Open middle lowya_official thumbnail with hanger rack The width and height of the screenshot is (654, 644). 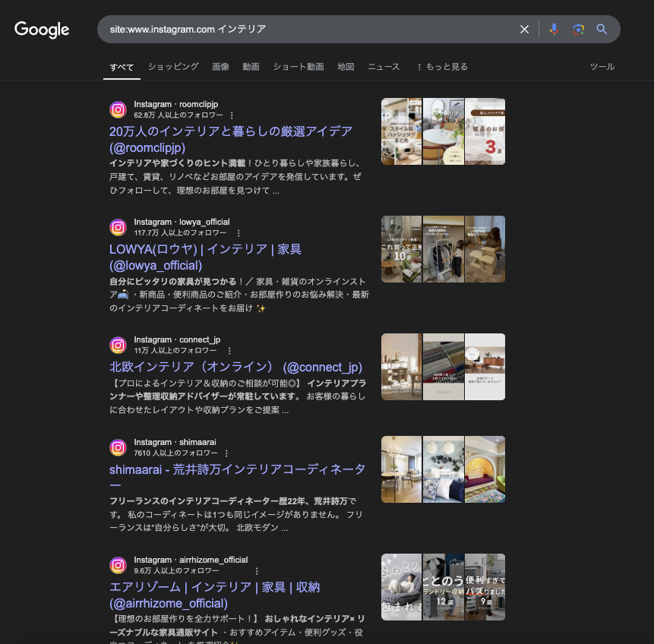pyautogui.click(x=444, y=249)
